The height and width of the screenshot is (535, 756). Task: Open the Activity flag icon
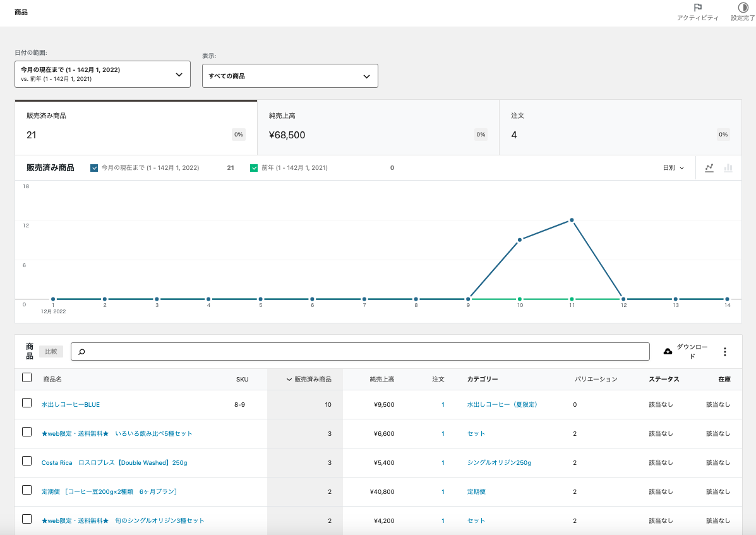point(697,8)
